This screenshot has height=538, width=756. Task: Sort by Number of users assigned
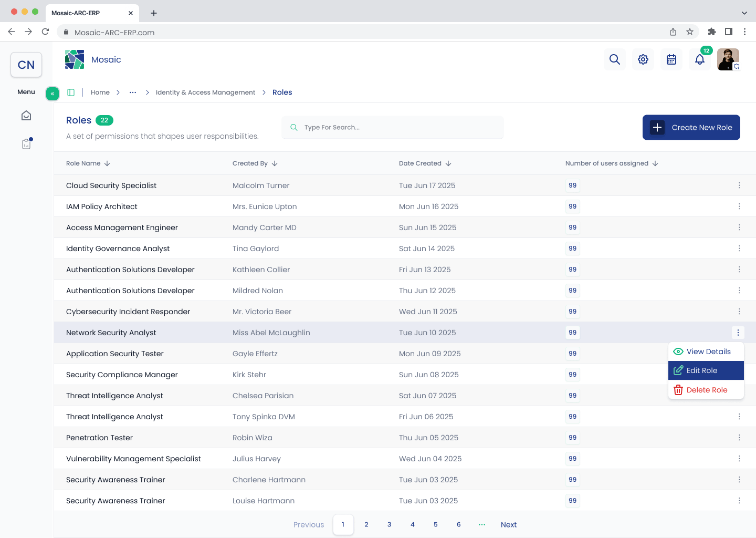[612, 163]
